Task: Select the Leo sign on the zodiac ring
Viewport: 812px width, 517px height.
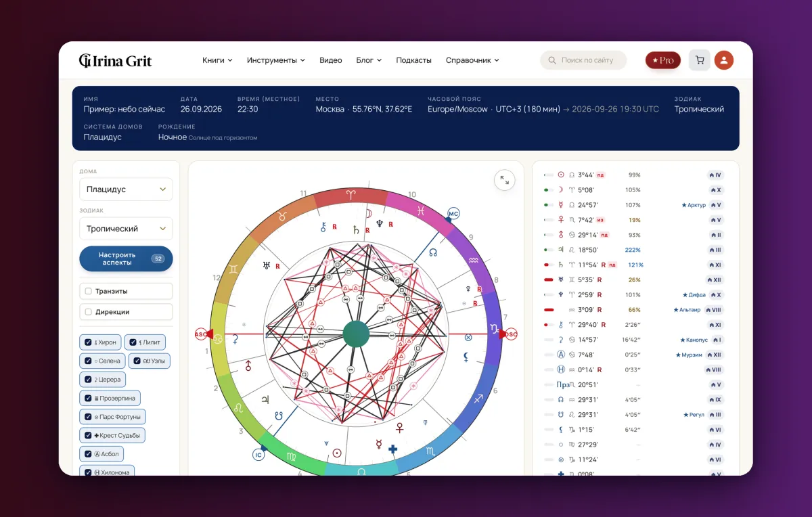Action: 238,408
